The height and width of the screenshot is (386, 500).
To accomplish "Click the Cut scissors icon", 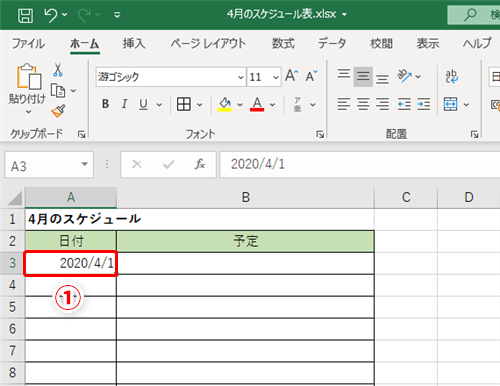I will click(58, 70).
